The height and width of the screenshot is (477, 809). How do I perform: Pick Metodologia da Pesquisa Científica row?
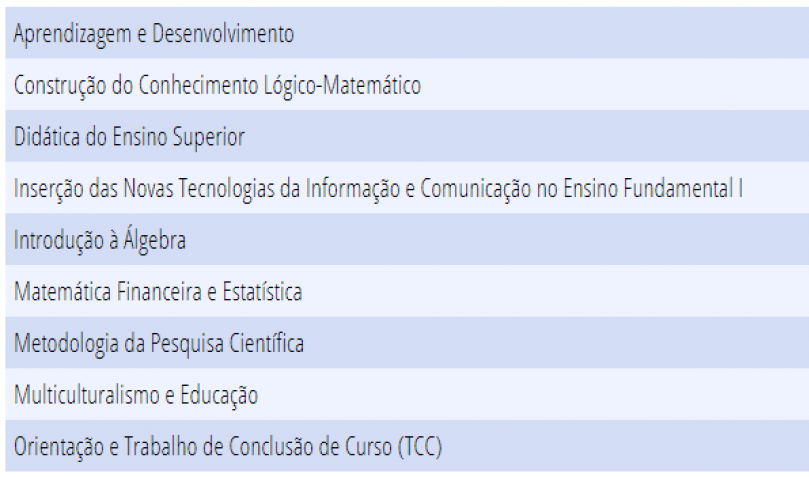coord(407,342)
